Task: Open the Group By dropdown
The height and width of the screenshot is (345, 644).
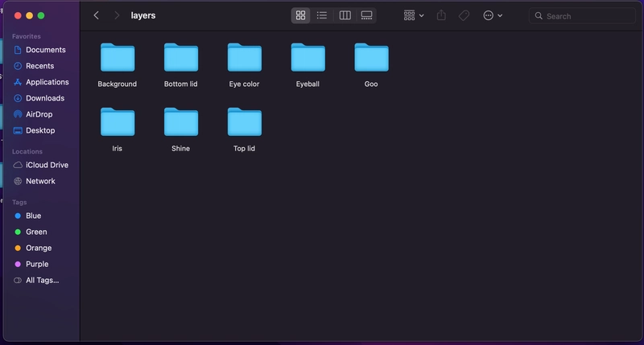Action: pos(413,15)
